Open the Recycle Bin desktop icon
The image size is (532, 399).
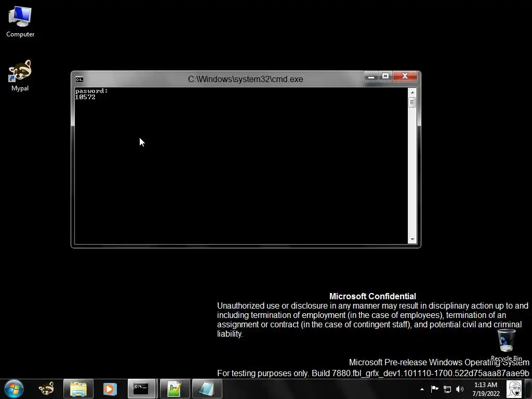point(506,344)
